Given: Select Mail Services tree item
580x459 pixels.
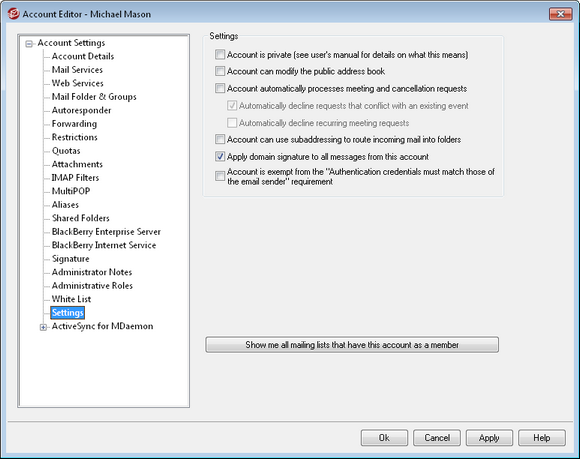Looking at the screenshot, I should coord(77,70).
